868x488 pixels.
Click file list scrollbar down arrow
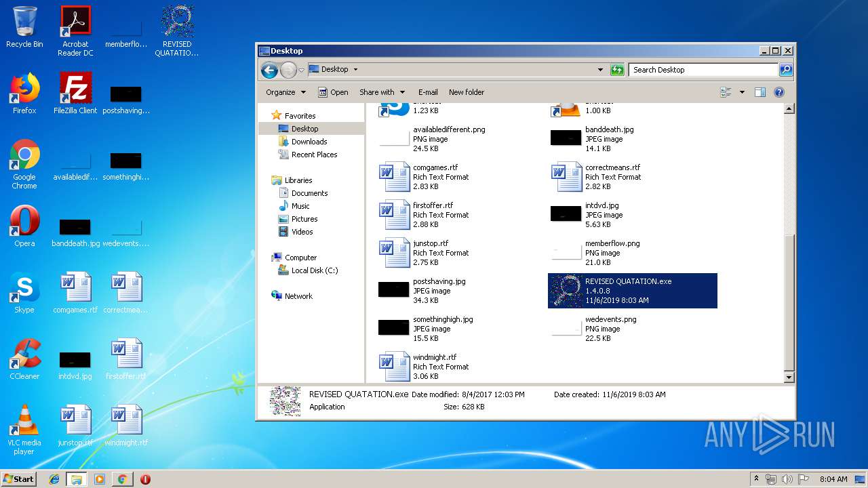[x=789, y=377]
